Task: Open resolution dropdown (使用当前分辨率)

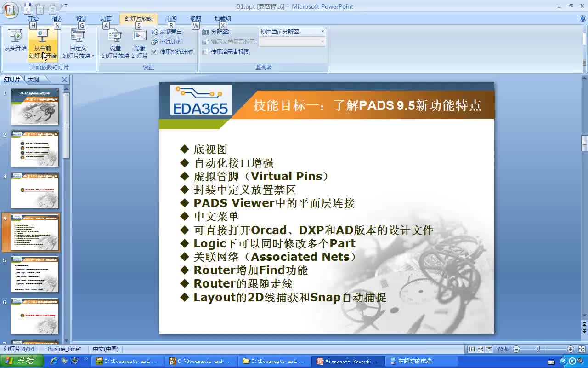Action: coord(292,32)
